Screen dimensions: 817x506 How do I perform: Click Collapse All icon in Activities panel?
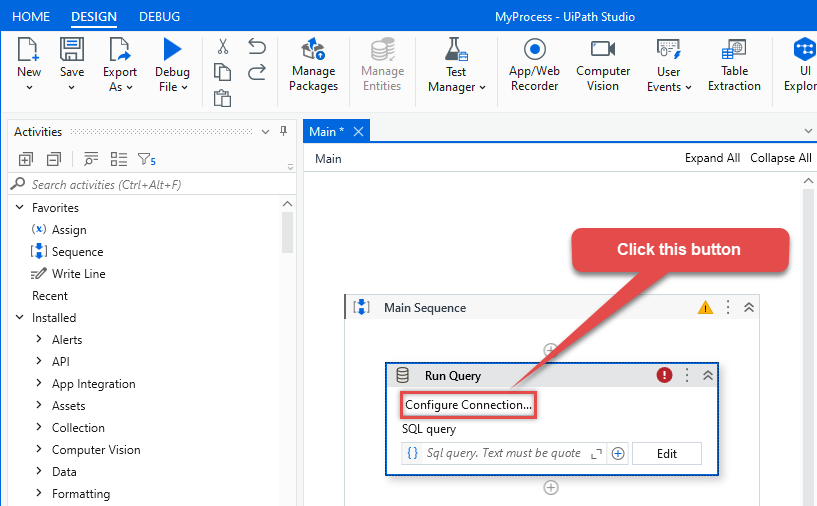pyautogui.click(x=54, y=159)
